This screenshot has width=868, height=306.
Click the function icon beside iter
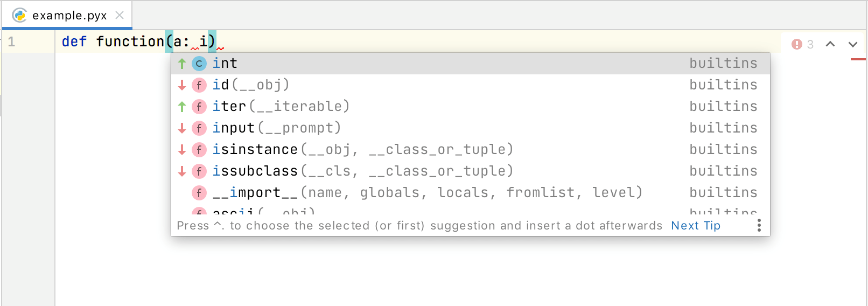(199, 107)
